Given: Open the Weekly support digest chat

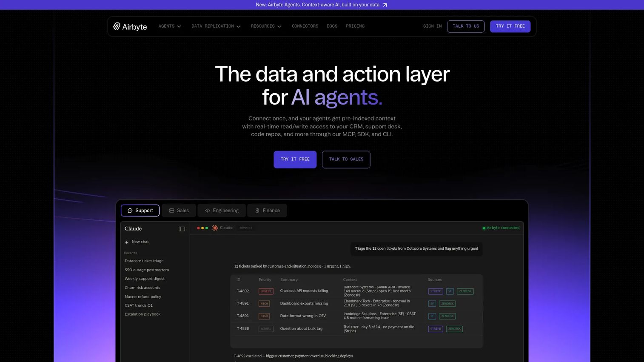Looking at the screenshot, I should (x=145, y=279).
